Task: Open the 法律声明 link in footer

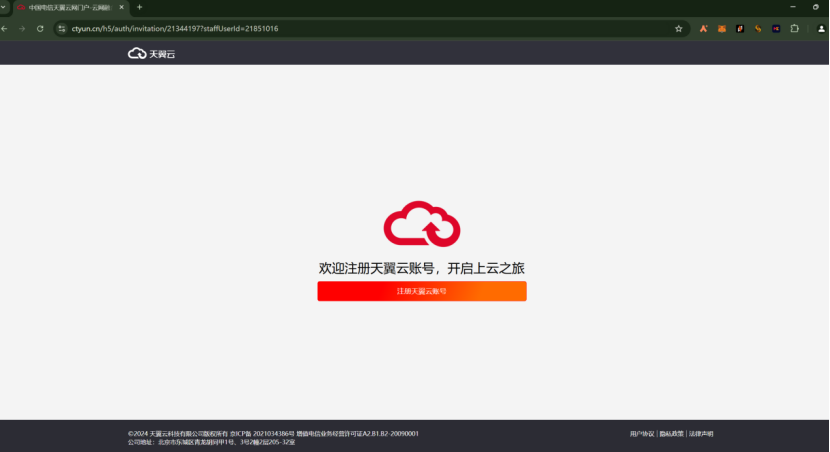Action: tap(701, 433)
